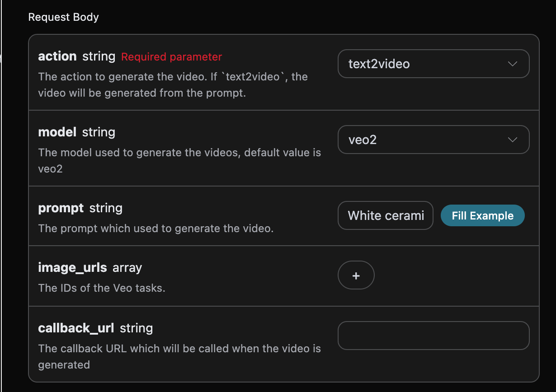Click the action description mentioning text2video
This screenshot has width=556, height=392.
pyautogui.click(x=173, y=85)
